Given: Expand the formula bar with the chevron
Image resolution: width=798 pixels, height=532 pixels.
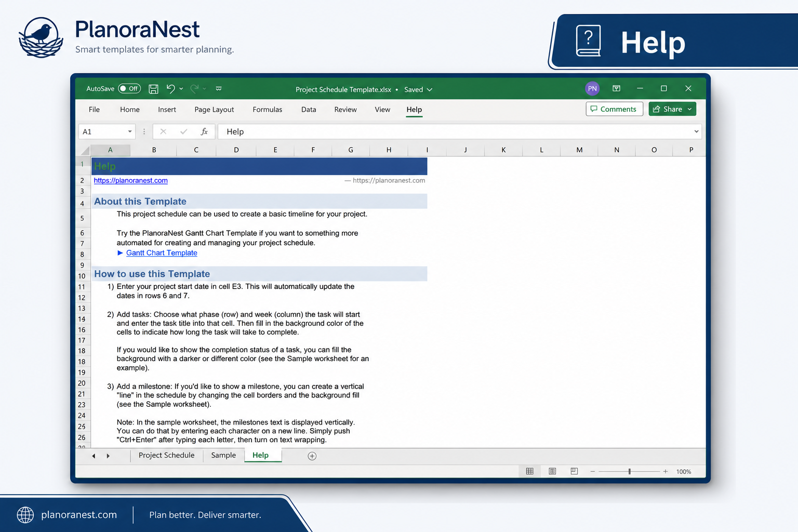Looking at the screenshot, I should 696,132.
